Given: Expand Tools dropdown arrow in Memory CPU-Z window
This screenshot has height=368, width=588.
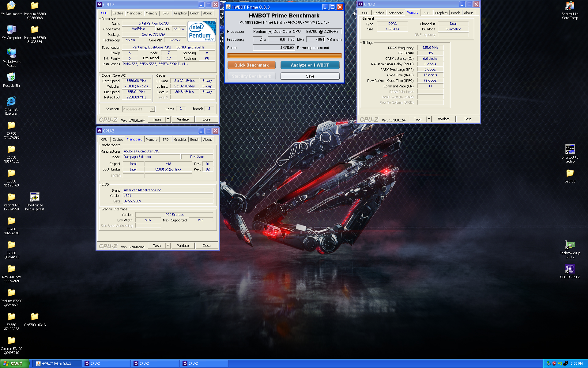Looking at the screenshot, I should click(x=429, y=119).
